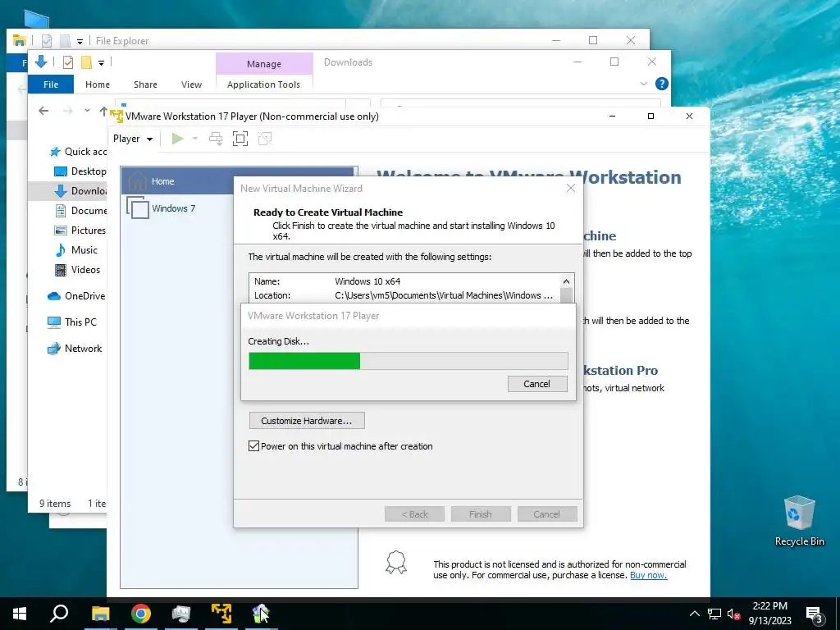This screenshot has height=630, width=840.
Task: Select the Manage contextual tab
Action: click(264, 64)
